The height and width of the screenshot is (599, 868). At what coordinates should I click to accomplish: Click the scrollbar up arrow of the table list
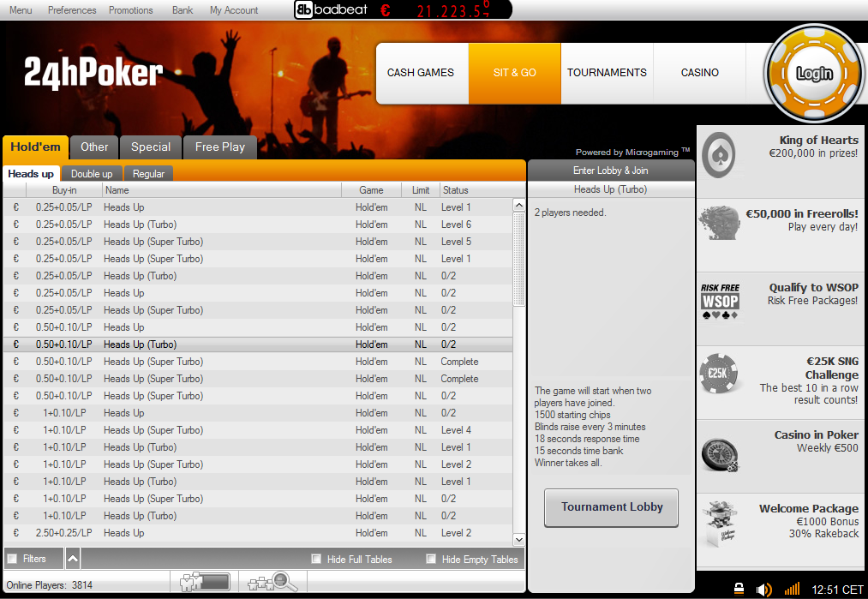pos(518,206)
